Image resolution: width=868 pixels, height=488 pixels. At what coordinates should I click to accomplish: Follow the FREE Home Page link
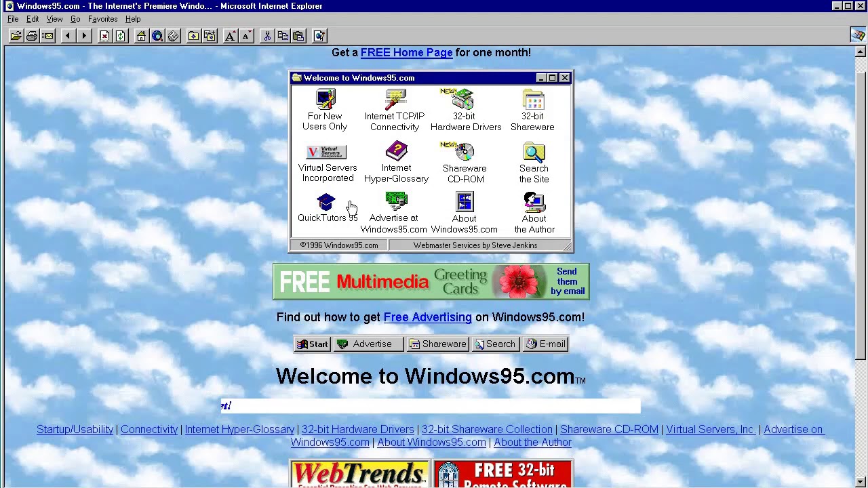click(x=406, y=52)
